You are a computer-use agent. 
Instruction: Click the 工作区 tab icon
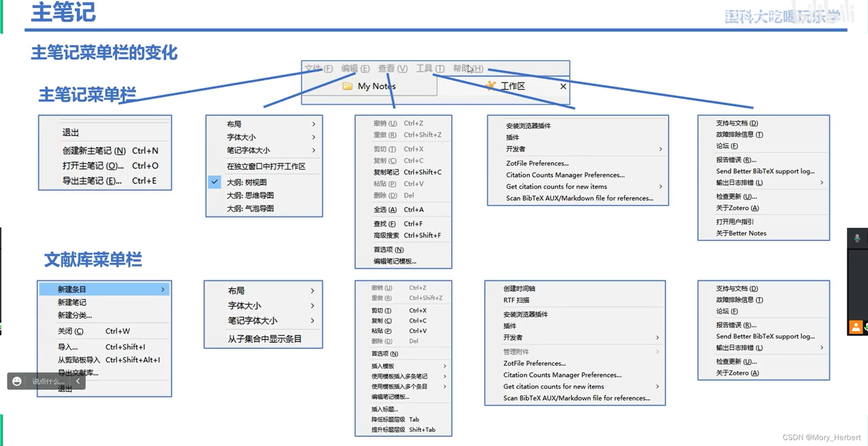point(490,86)
